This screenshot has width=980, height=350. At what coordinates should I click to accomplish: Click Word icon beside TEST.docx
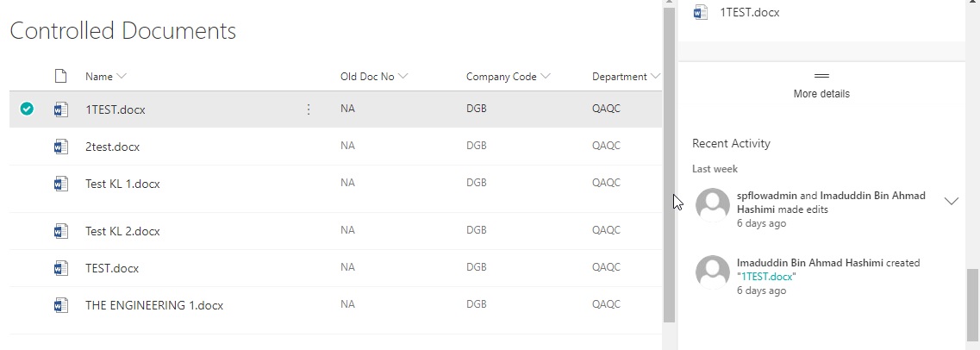pos(60,268)
